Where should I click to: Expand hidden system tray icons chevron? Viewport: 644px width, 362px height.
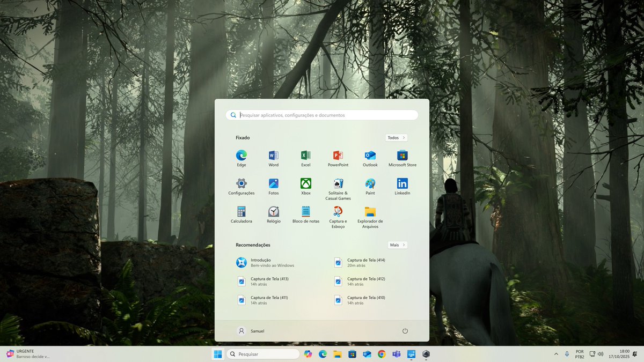(556, 354)
